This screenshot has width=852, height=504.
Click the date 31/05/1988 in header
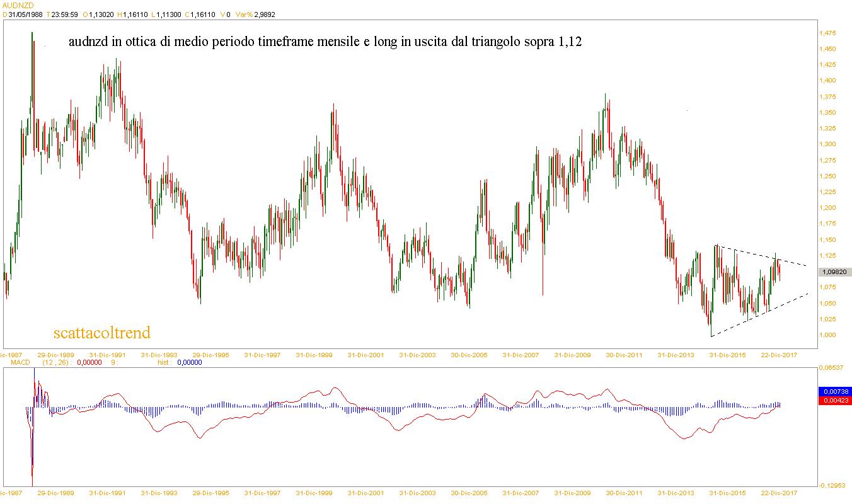25,14
